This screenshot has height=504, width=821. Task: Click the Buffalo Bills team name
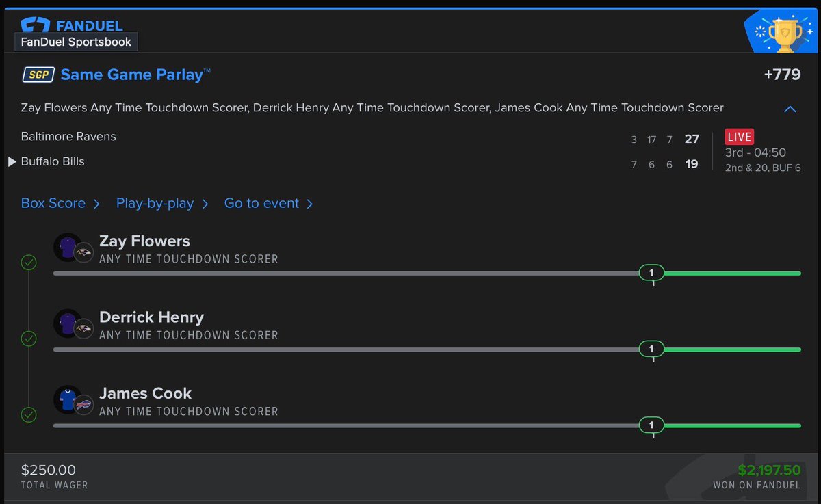[x=53, y=161]
